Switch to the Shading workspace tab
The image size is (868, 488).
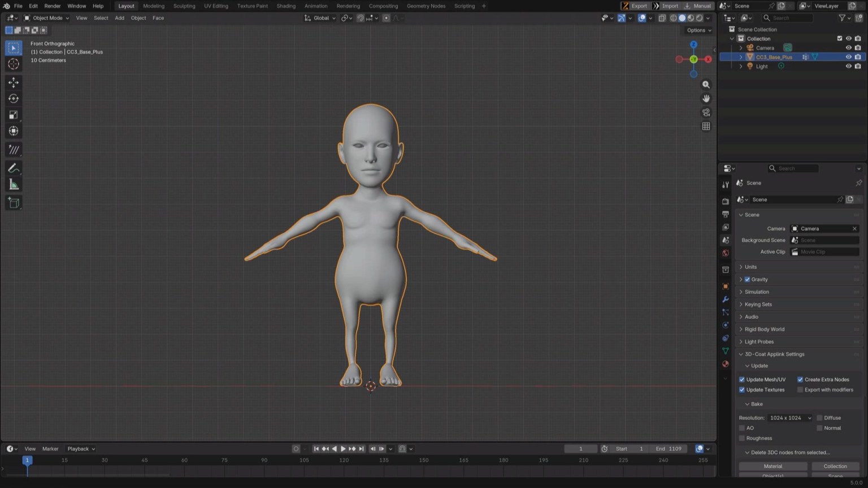point(286,6)
